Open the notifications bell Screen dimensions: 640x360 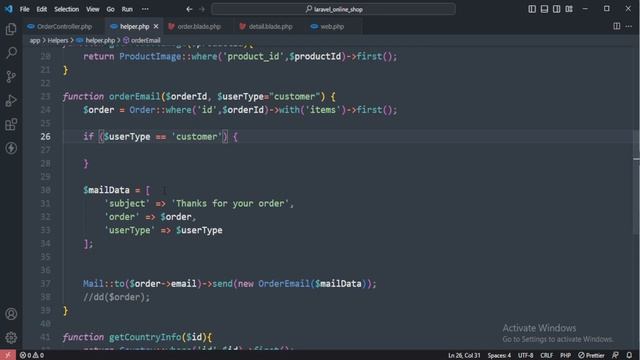[629, 355]
